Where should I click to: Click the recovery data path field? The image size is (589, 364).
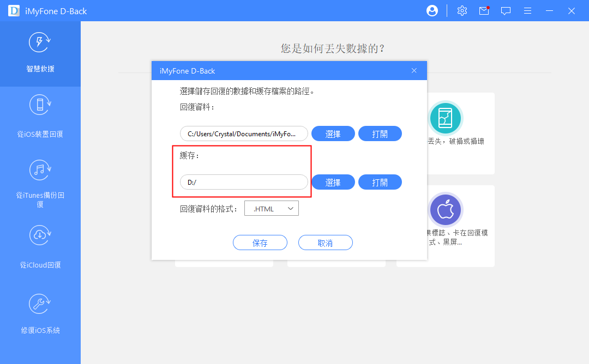244,134
